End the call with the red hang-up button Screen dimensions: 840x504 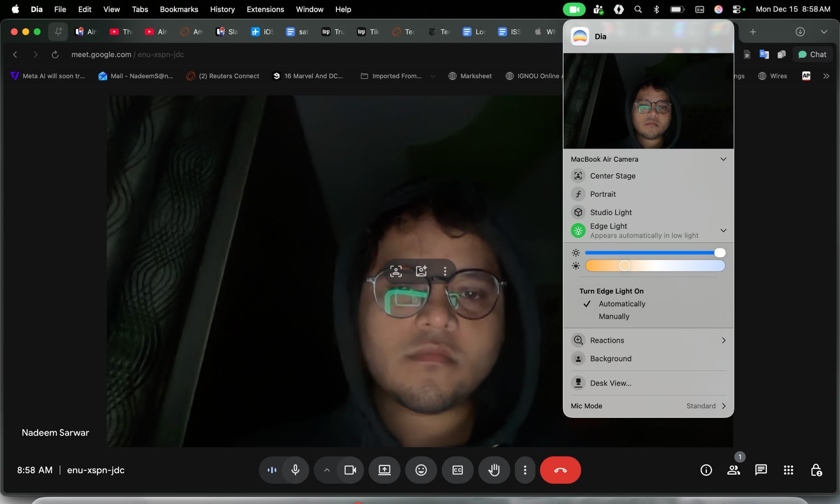point(560,470)
